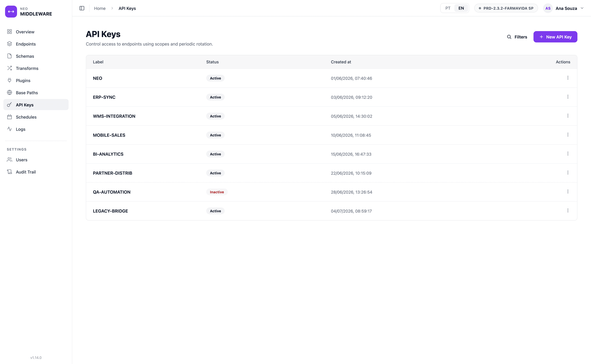Click the Plugins plug icon

tap(9, 80)
